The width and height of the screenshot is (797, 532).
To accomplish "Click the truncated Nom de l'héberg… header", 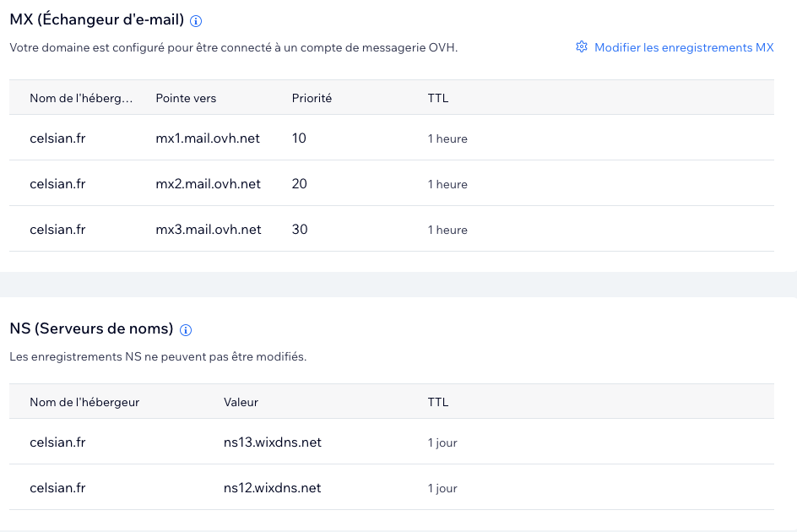I will (x=81, y=98).
